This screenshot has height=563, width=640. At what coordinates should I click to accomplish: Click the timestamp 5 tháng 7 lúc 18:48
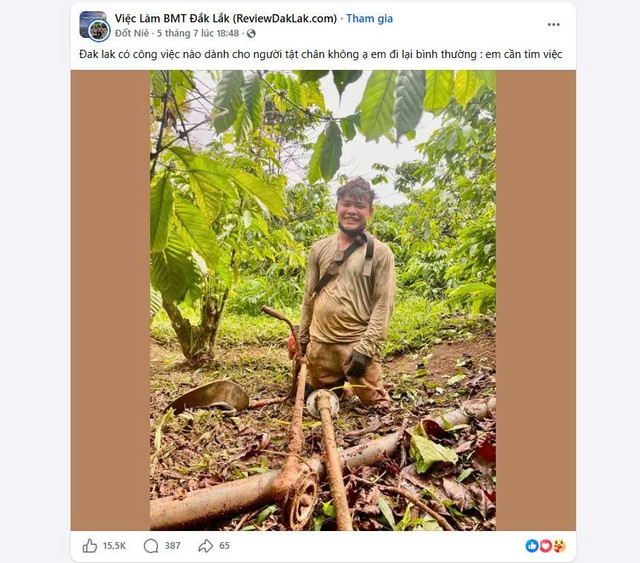click(x=198, y=33)
